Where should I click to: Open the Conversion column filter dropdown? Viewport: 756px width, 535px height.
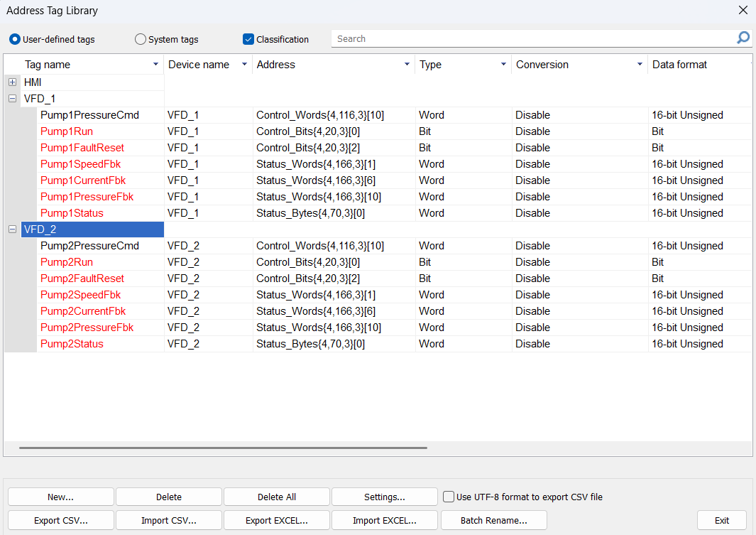(639, 65)
